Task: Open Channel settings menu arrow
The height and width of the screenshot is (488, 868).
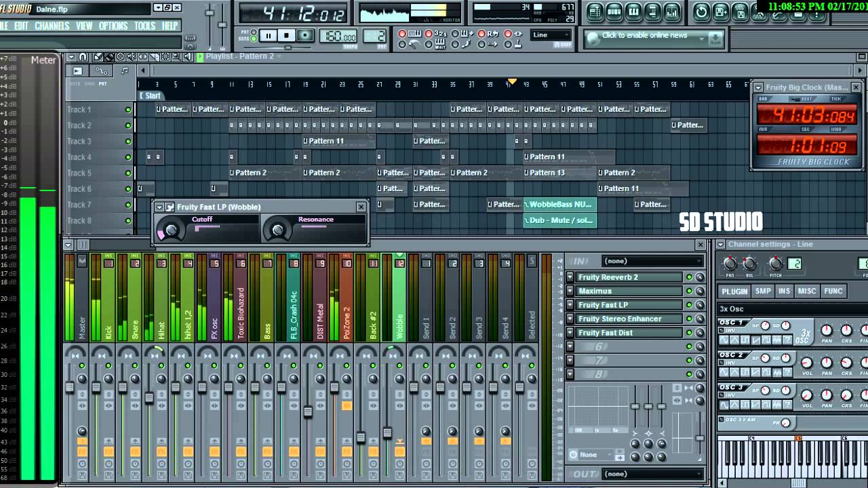Action: pyautogui.click(x=720, y=244)
